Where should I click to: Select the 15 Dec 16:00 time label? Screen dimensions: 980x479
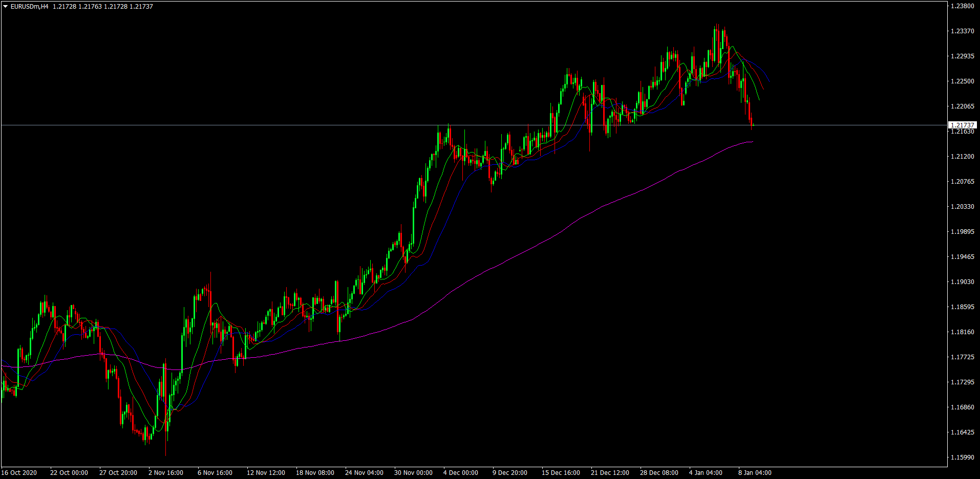click(561, 473)
